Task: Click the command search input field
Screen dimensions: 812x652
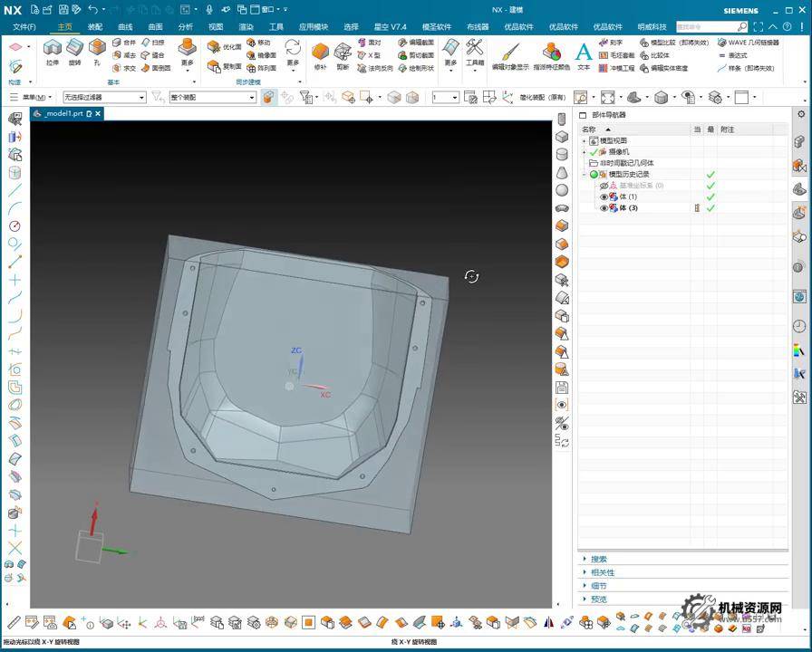Action: tap(707, 27)
